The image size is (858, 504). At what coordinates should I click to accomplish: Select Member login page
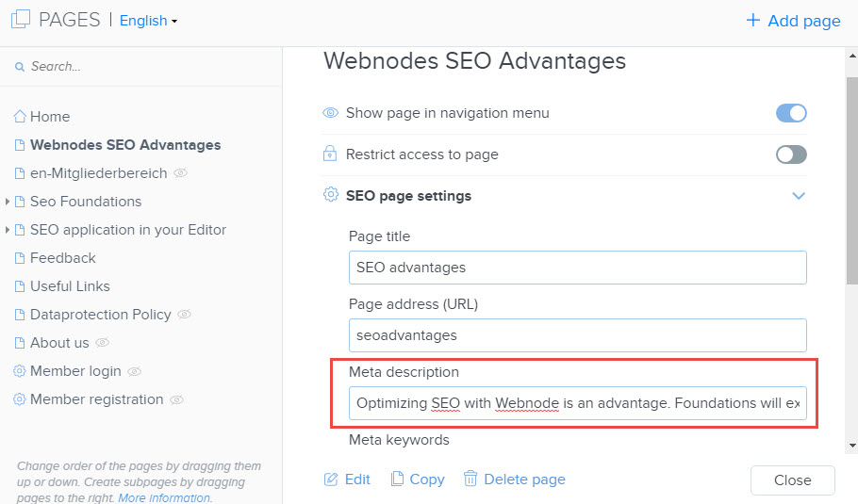[75, 371]
